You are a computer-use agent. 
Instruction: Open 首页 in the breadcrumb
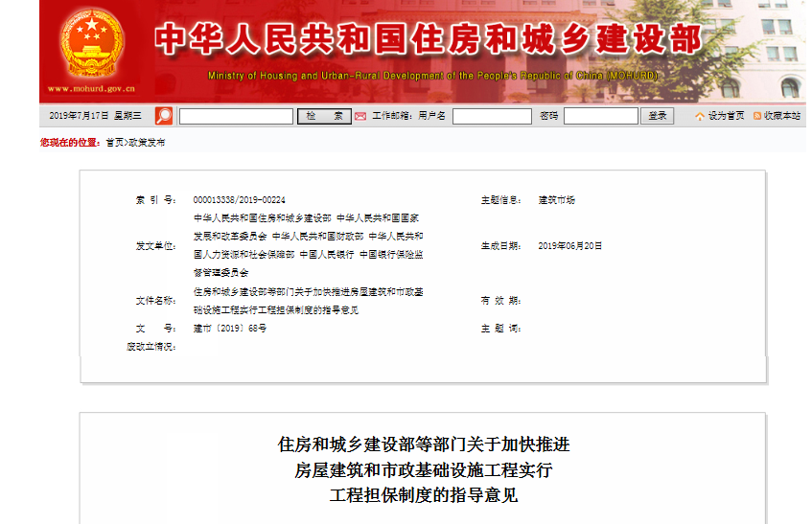point(114,142)
